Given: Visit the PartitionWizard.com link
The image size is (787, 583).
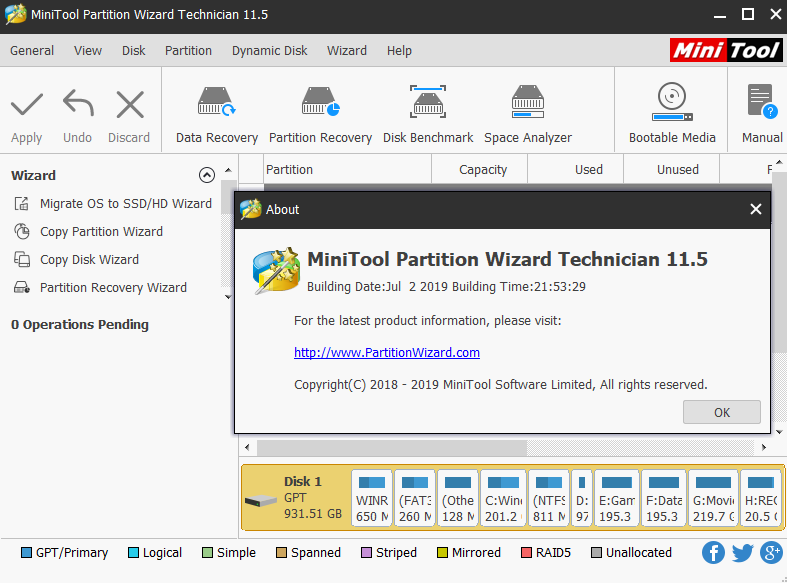Looking at the screenshot, I should [x=386, y=353].
